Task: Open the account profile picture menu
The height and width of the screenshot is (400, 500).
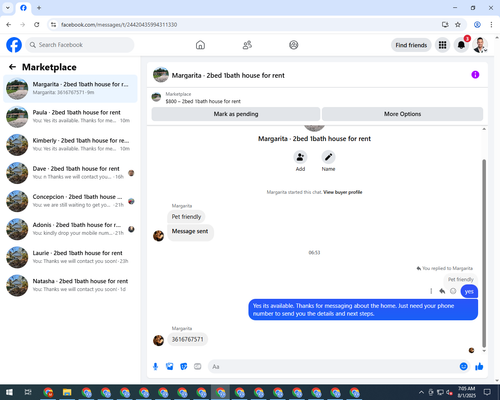Action: 480,45
